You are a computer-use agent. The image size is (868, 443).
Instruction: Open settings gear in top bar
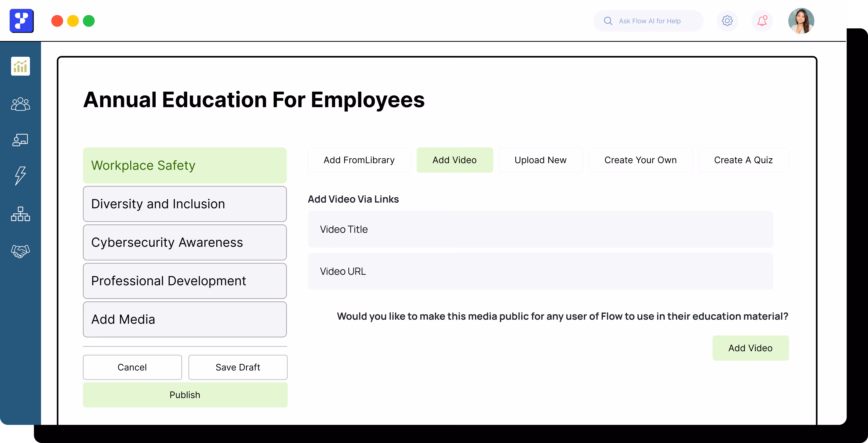[x=727, y=21]
